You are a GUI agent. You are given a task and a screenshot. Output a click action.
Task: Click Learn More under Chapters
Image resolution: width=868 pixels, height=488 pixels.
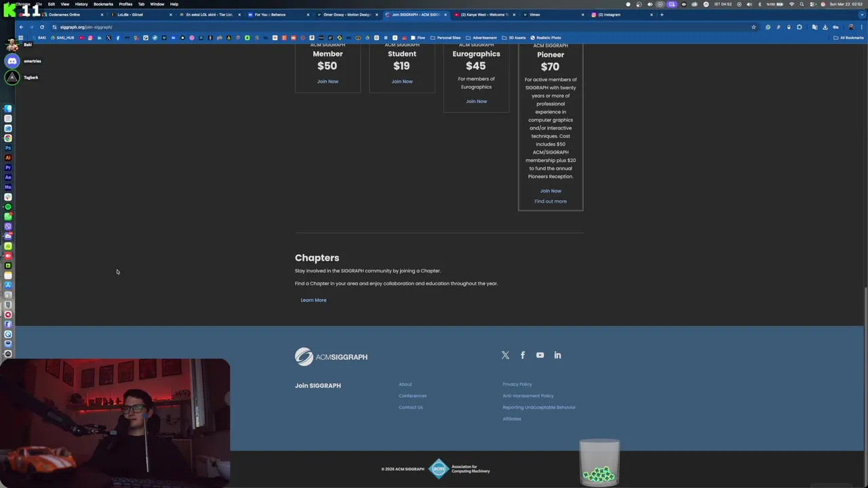point(313,300)
